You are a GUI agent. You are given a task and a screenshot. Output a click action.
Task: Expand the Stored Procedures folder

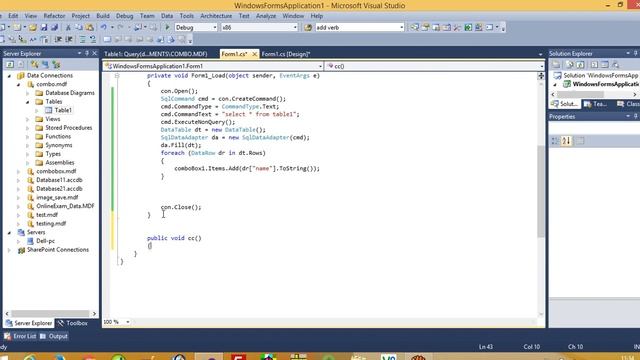click(28, 128)
